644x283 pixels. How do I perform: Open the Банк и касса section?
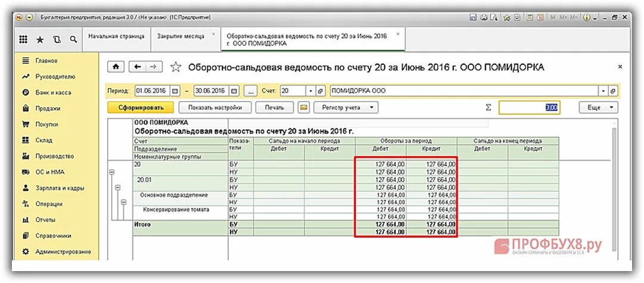coord(53,92)
